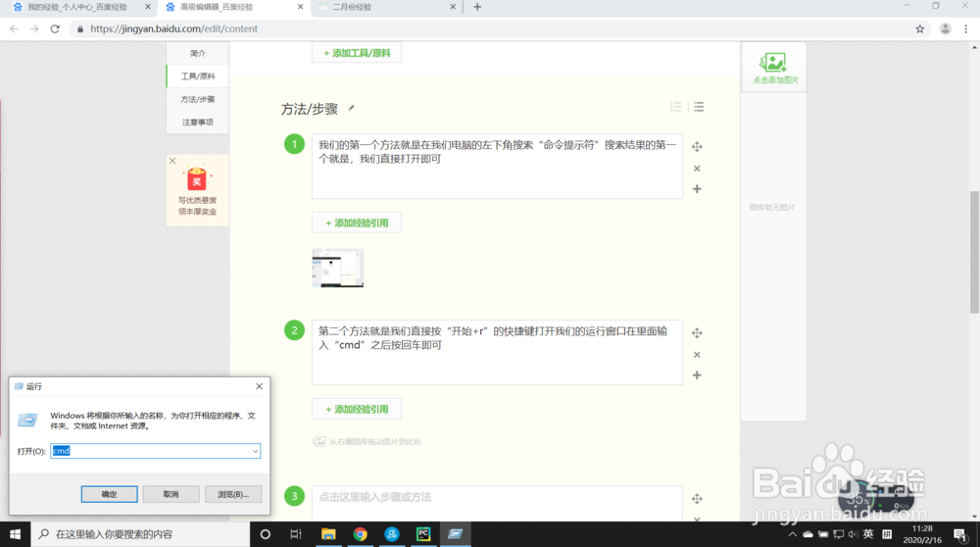Expand the 打开 combo box dropdown
Viewport: 980px width, 547px height.
255,451
